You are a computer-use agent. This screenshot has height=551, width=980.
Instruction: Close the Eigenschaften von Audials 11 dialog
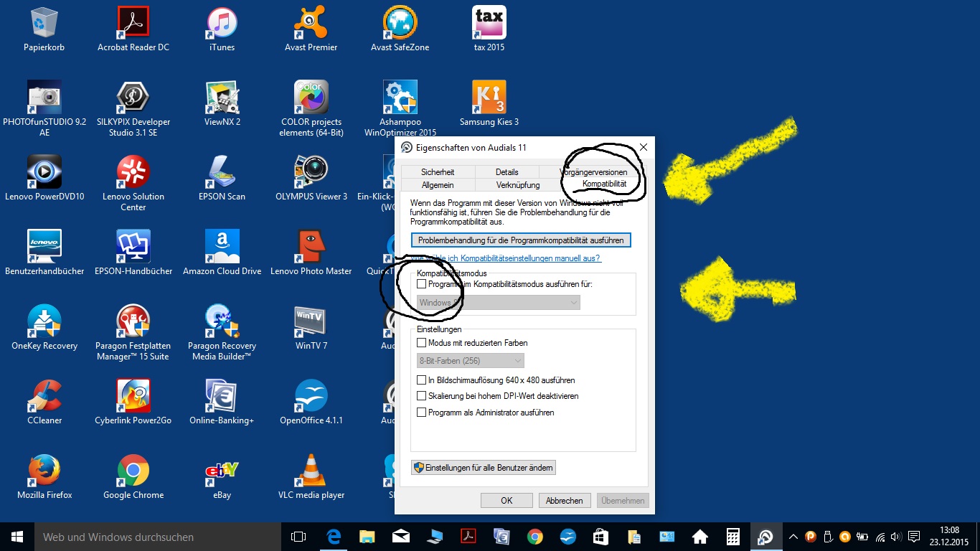click(x=643, y=147)
